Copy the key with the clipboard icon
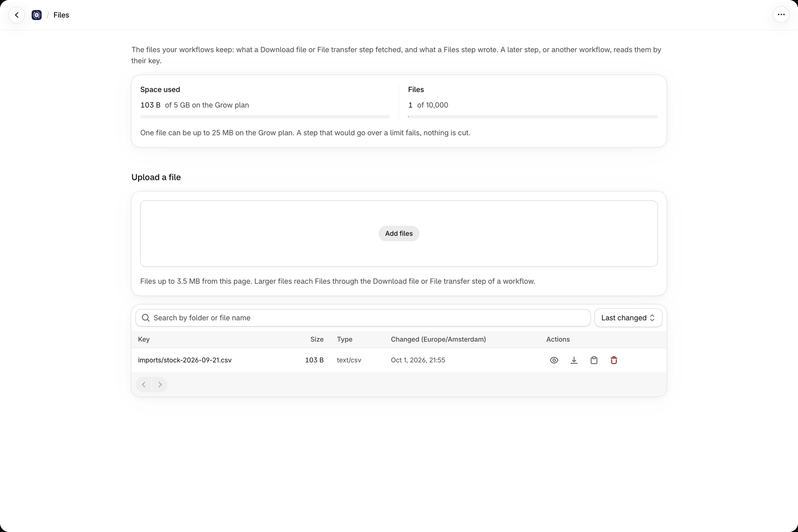Viewport: 798px width, 532px height. click(594, 360)
